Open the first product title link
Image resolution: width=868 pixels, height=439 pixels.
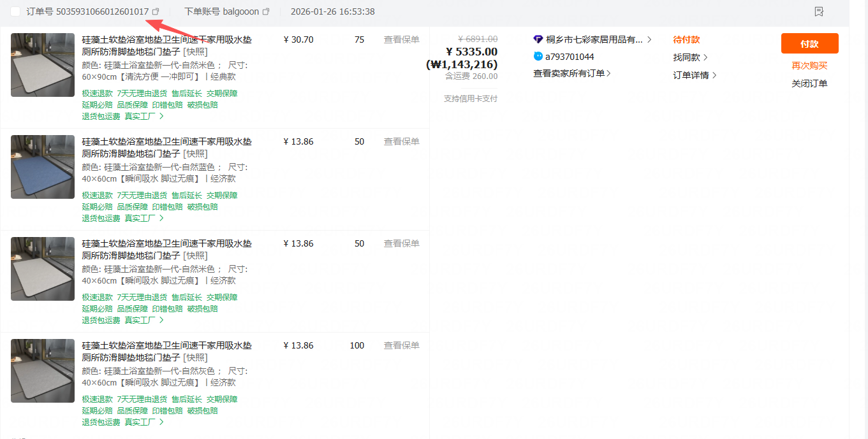[x=166, y=45]
